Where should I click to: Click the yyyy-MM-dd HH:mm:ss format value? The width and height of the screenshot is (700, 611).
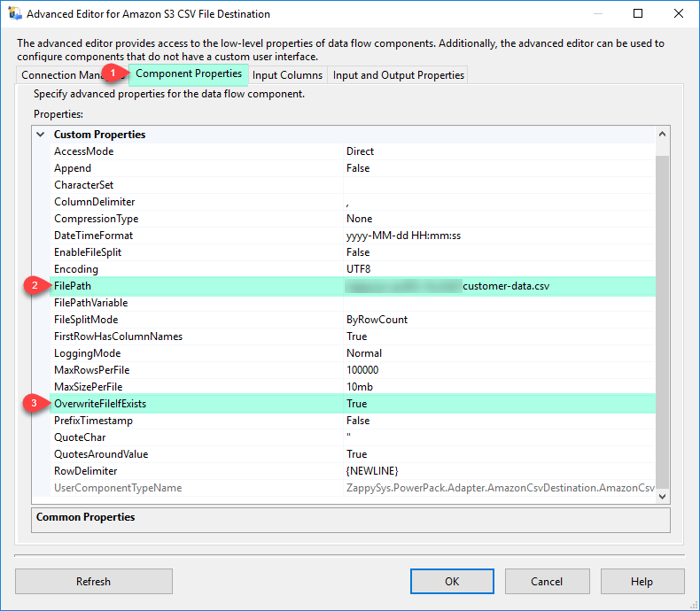pyautogui.click(x=403, y=235)
